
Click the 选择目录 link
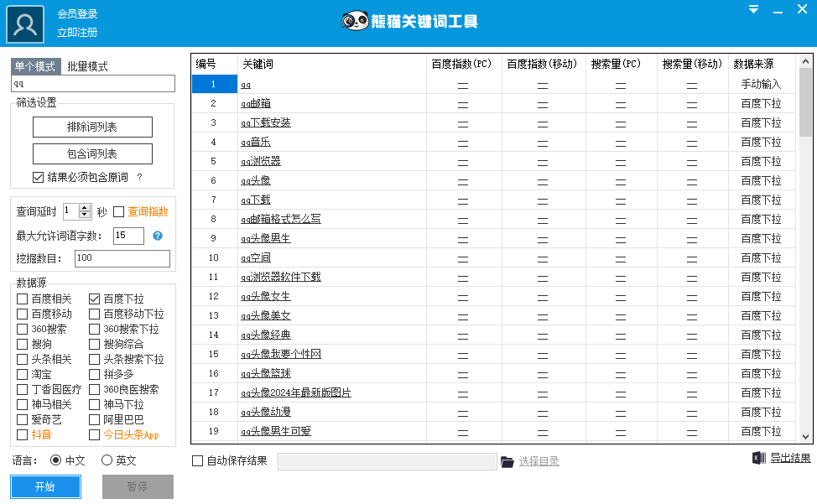[x=539, y=461]
